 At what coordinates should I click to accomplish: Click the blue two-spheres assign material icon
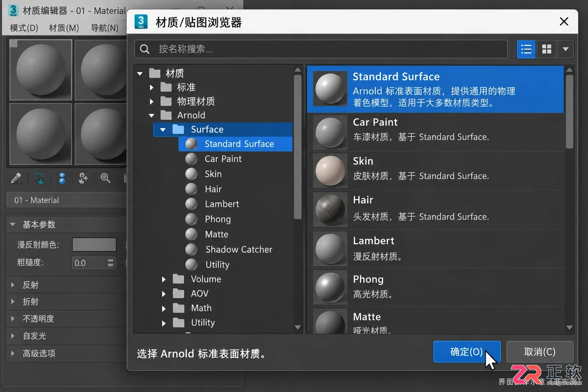pos(62,178)
